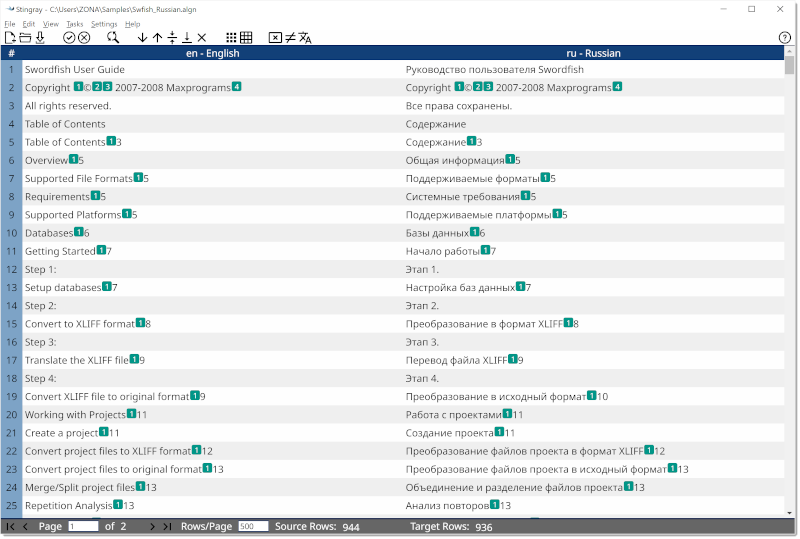This screenshot has width=800, height=539.
Task: Click the merge-below arrow-to-line icon
Action: tap(187, 37)
